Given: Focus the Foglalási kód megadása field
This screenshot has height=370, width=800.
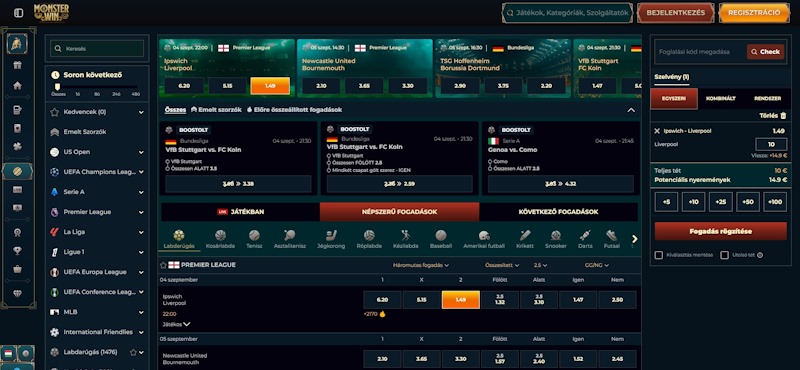Looking at the screenshot, I should click(701, 52).
